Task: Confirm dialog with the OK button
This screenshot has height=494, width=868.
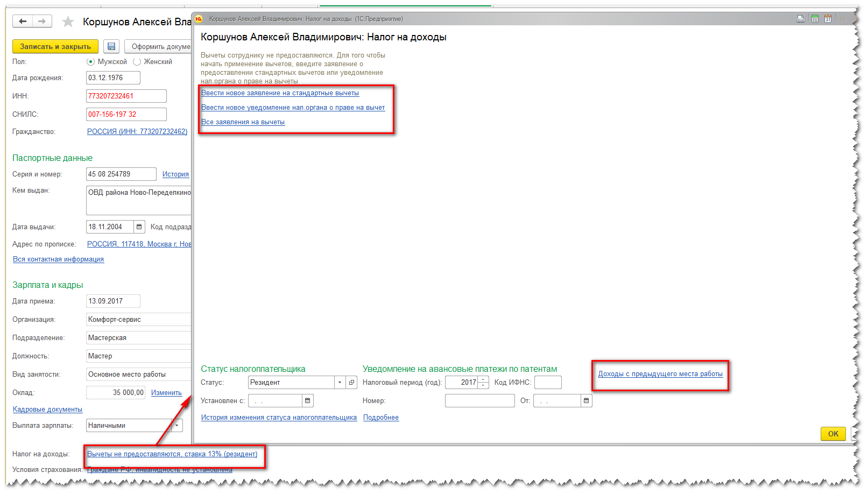Action: point(833,434)
